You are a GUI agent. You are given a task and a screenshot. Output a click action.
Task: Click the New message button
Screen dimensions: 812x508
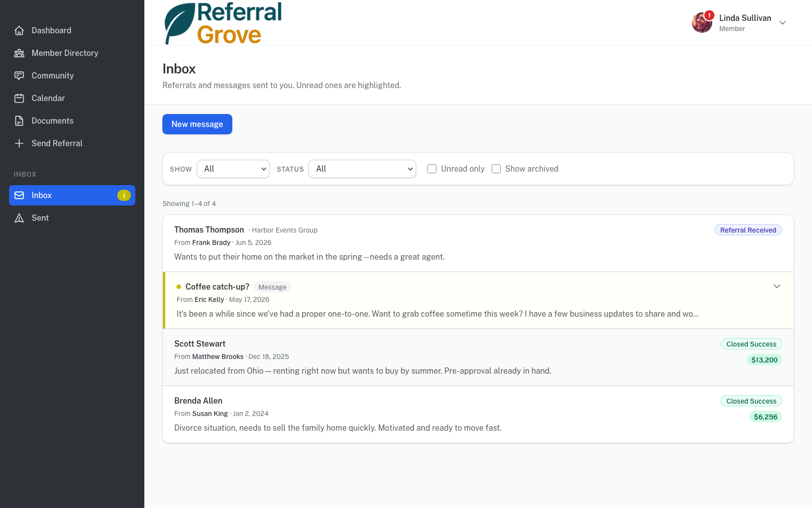click(197, 124)
